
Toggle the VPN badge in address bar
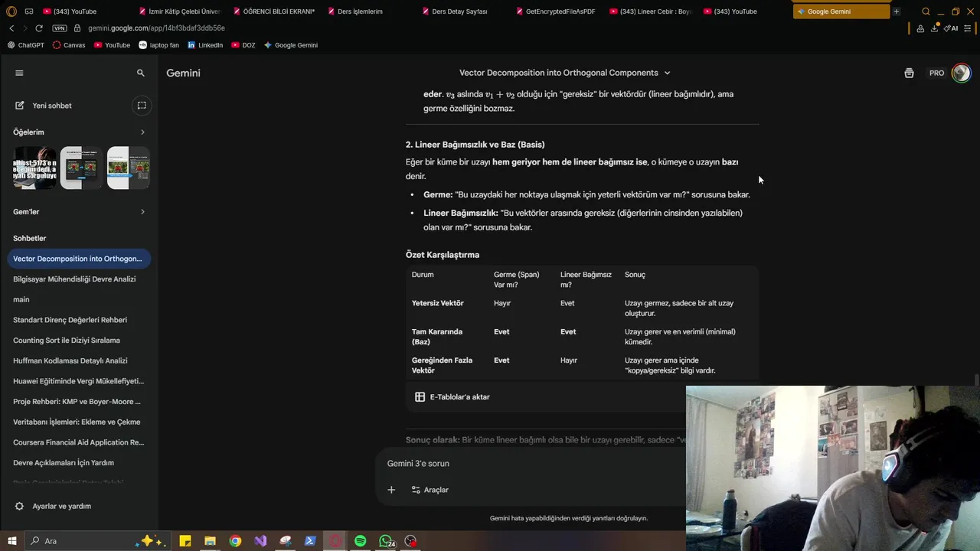(x=59, y=28)
